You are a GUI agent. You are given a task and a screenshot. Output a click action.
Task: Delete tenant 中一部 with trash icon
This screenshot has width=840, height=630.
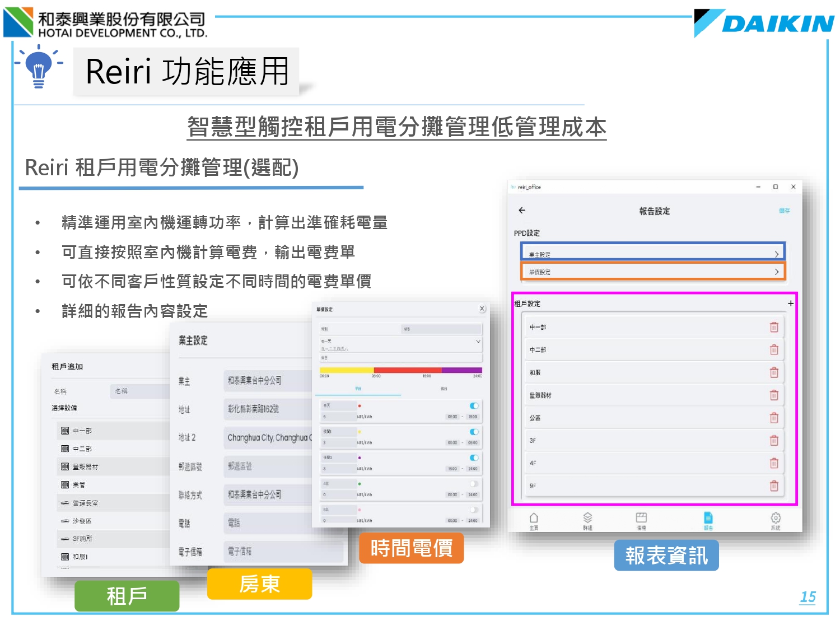(773, 327)
